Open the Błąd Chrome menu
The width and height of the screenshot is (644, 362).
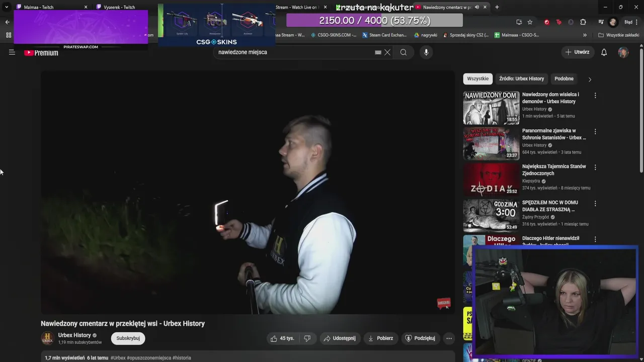pyautogui.click(x=630, y=22)
